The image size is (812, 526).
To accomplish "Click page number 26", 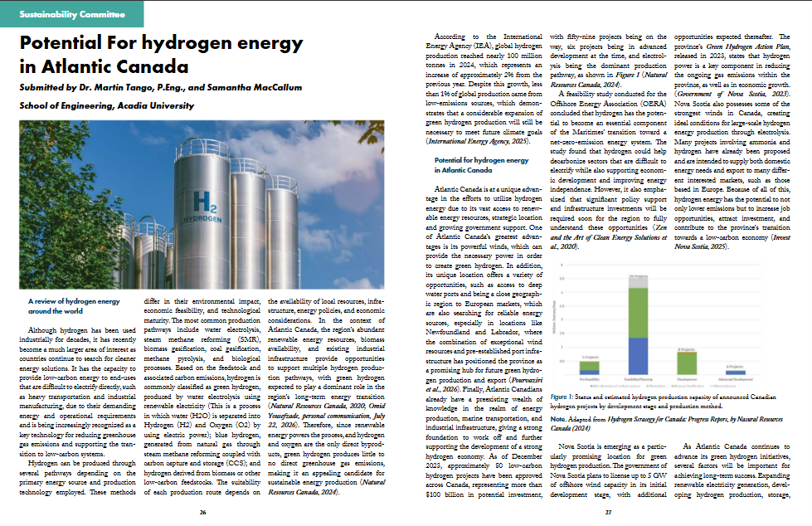I will point(202,512).
